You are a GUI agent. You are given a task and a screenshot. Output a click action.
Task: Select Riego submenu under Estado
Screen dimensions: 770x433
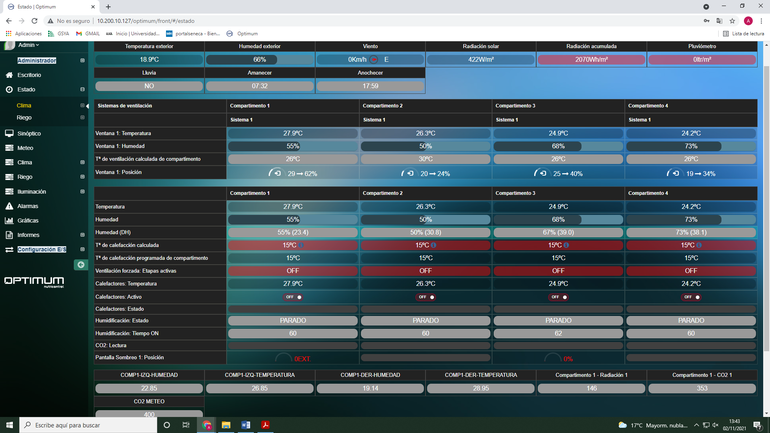coord(24,118)
